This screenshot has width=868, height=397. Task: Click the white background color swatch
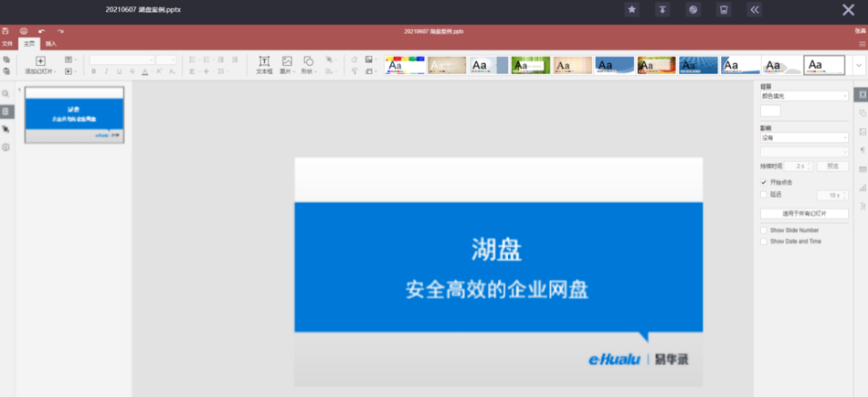pyautogui.click(x=770, y=111)
